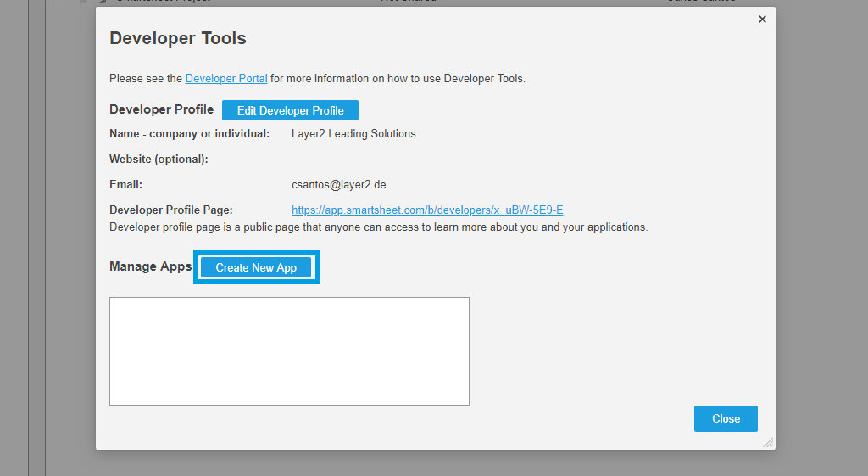This screenshot has height=476, width=868.
Task: Click the resize grip in the dialog corner
Action: 768,442
